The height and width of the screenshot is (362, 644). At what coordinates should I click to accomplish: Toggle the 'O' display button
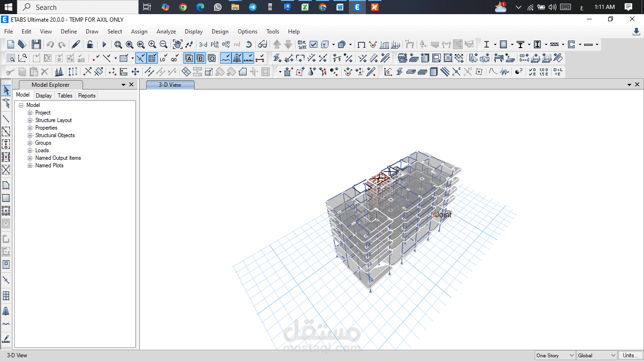[x=212, y=58]
